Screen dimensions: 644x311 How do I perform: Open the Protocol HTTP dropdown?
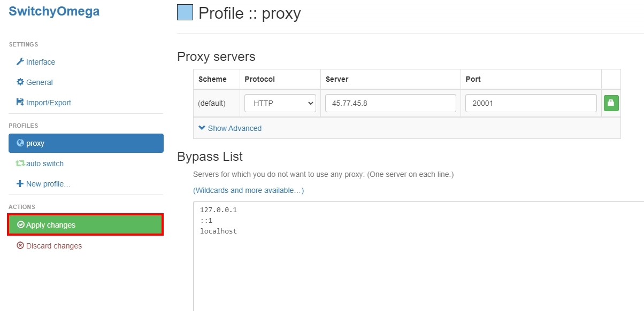point(280,103)
